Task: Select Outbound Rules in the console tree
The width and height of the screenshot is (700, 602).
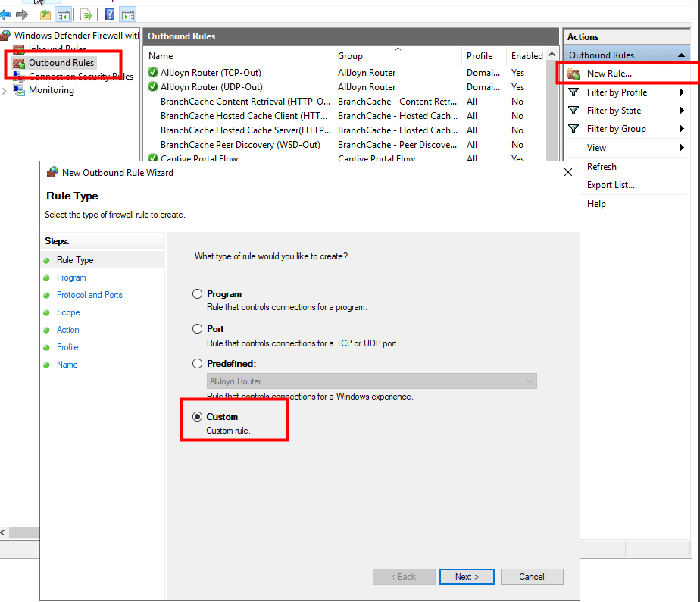Action: (61, 63)
